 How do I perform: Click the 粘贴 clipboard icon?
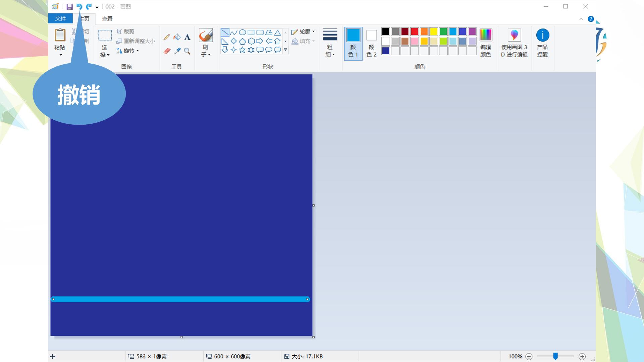click(x=60, y=35)
